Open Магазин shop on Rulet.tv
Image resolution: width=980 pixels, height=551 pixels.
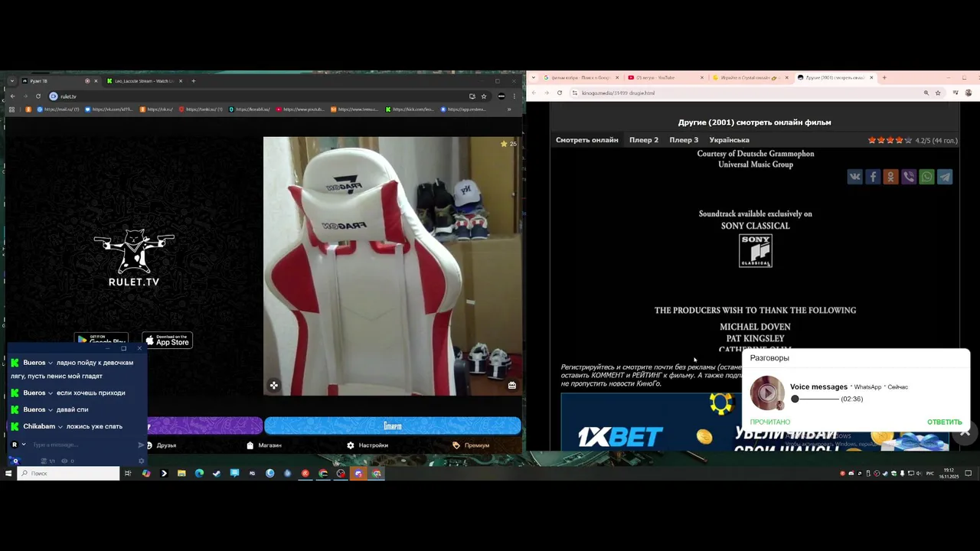(x=264, y=445)
